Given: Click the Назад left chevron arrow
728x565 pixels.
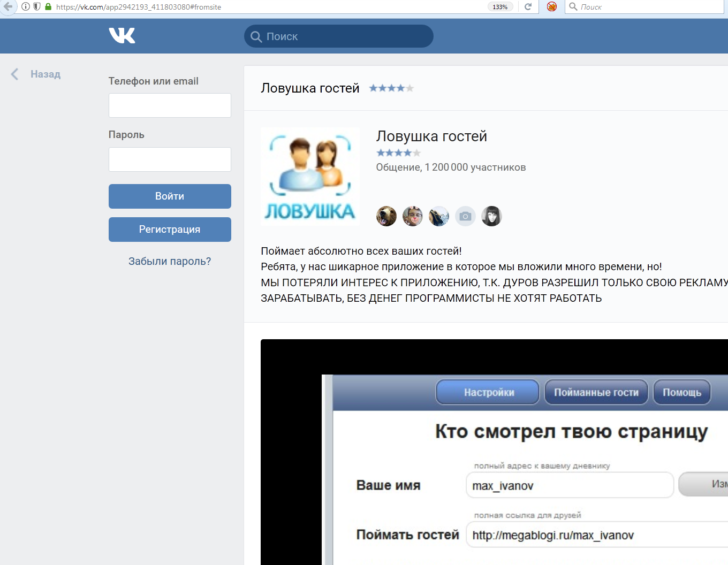Looking at the screenshot, I should 15,74.
